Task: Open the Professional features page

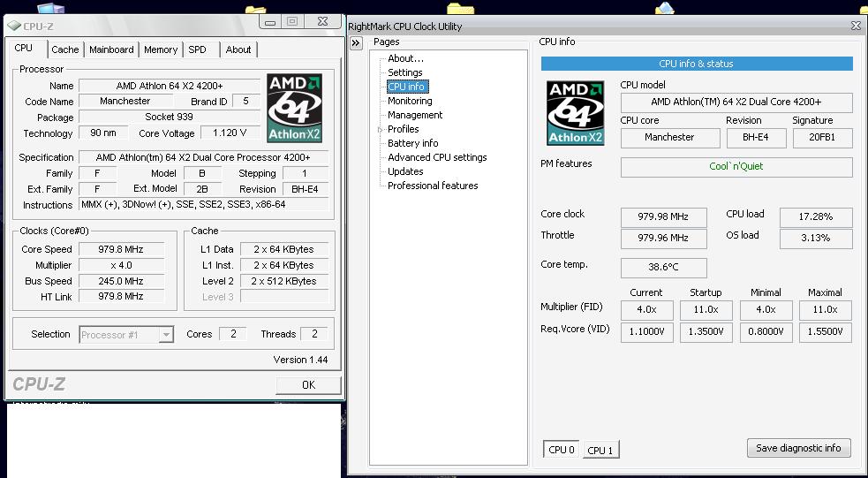Action: tap(433, 186)
